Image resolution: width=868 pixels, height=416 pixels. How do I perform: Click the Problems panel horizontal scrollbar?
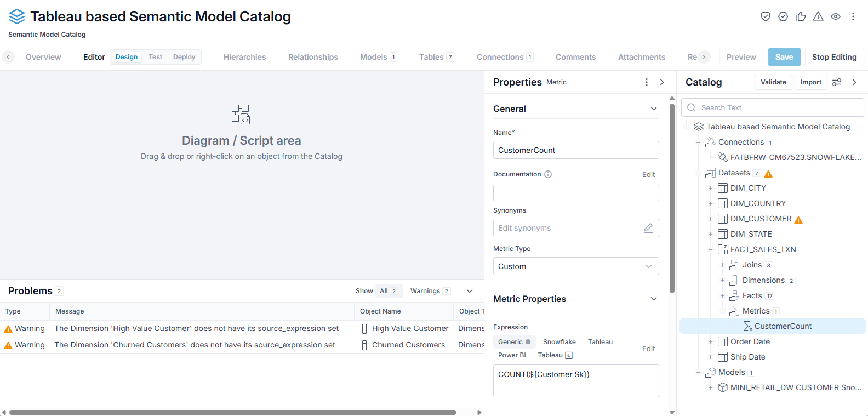click(x=233, y=412)
